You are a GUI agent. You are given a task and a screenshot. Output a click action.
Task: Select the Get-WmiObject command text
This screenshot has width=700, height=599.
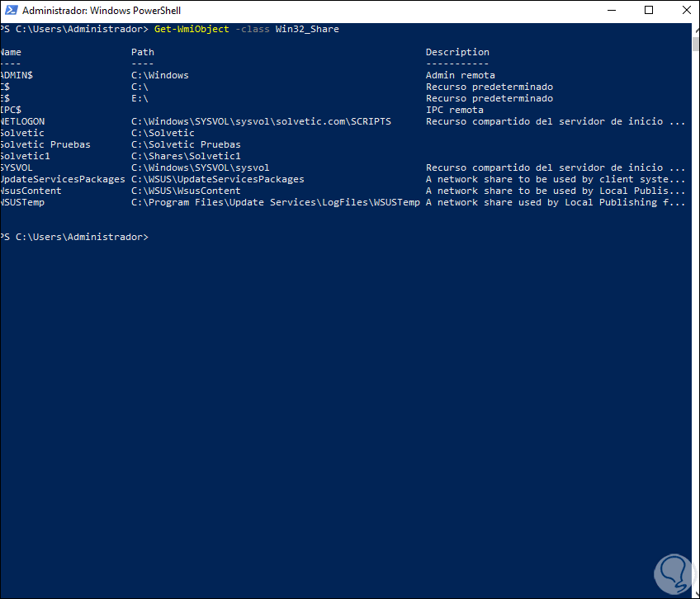click(192, 28)
